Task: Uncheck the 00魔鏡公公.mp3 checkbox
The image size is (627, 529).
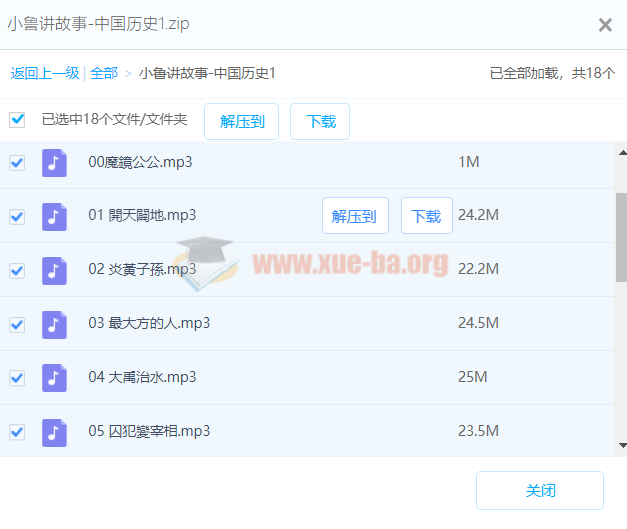Action: pyautogui.click(x=17, y=162)
